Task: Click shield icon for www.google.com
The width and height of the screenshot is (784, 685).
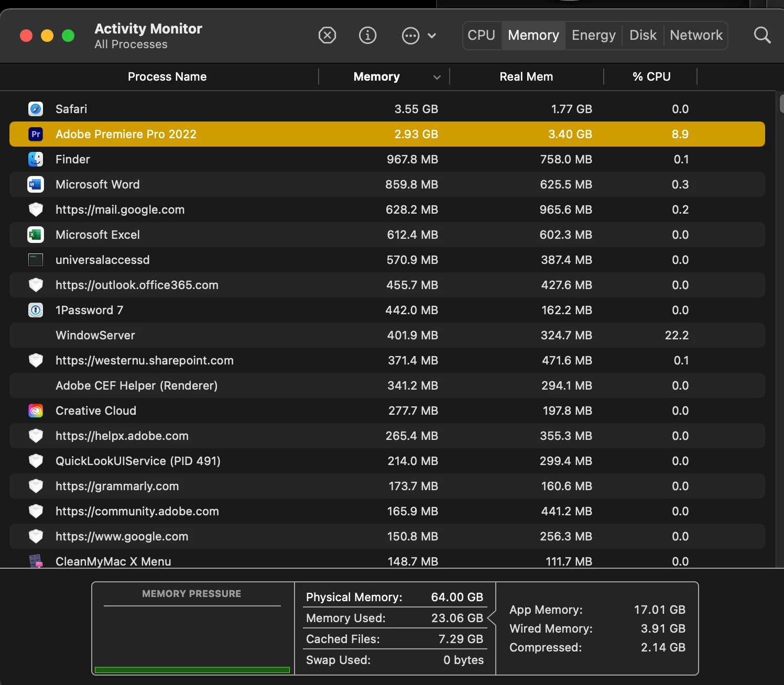Action: click(36, 536)
